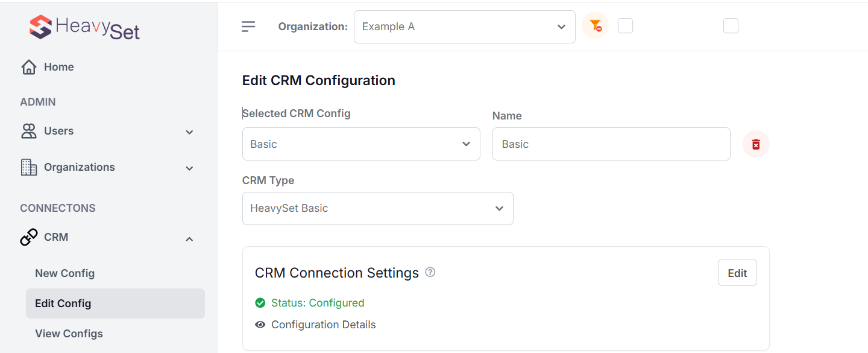The height and width of the screenshot is (353, 868).
Task: Expand the Organizations sidebar section
Action: pos(108,168)
